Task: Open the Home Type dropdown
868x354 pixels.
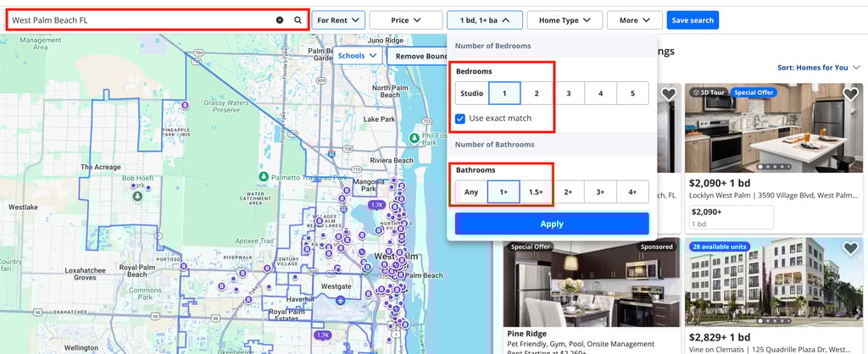Action: pyautogui.click(x=565, y=20)
